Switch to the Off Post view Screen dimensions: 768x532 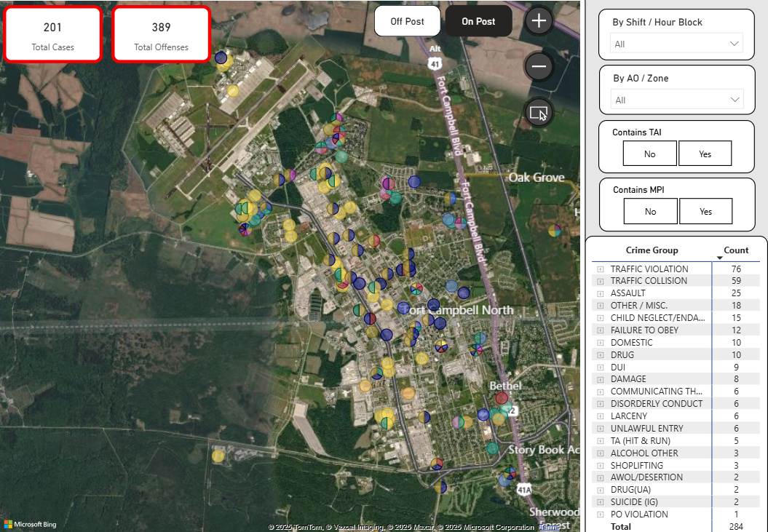pos(408,21)
